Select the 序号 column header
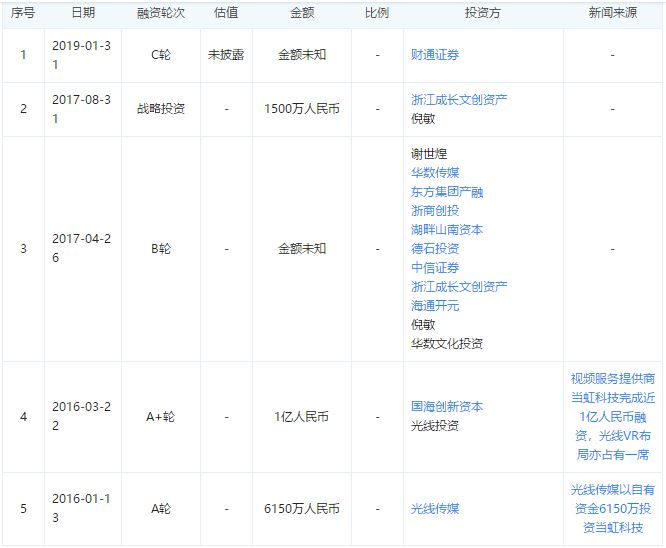Image resolution: width=666 pixels, height=548 pixels. [23, 13]
